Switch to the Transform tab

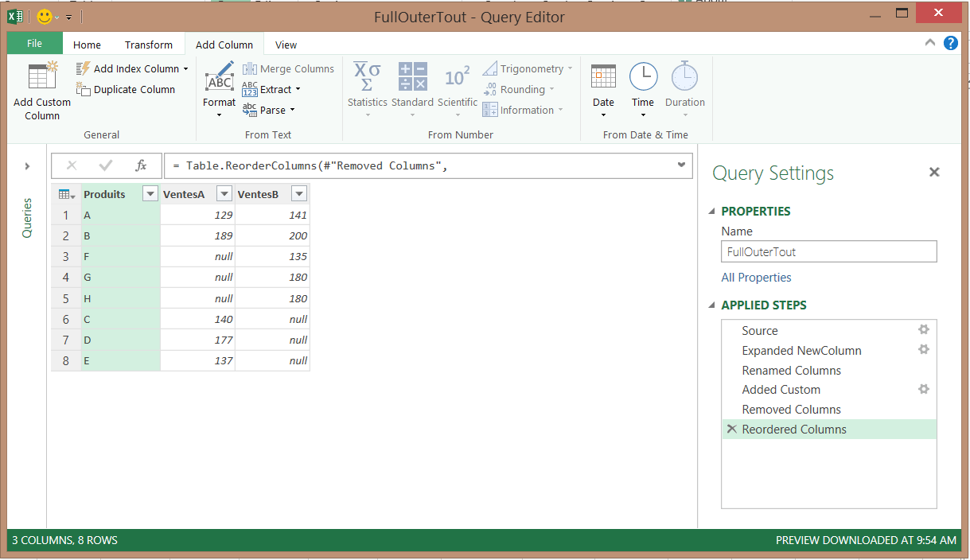148,45
